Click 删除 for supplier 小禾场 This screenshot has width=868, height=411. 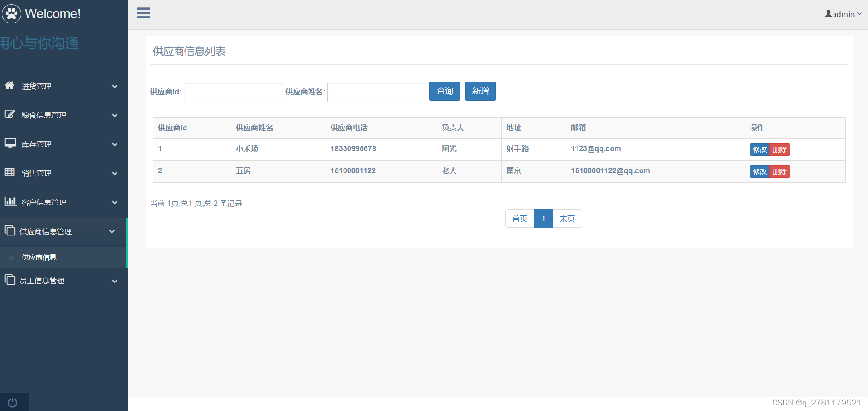point(780,149)
